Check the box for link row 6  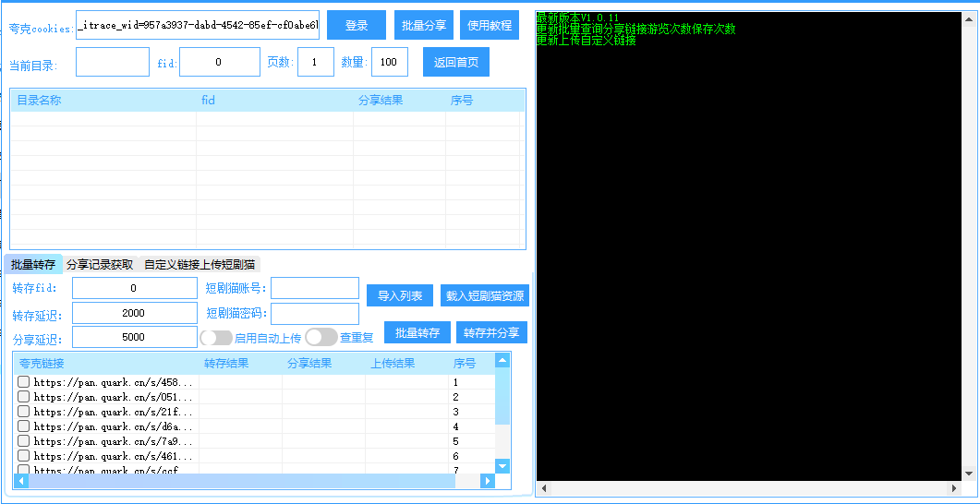pos(24,456)
